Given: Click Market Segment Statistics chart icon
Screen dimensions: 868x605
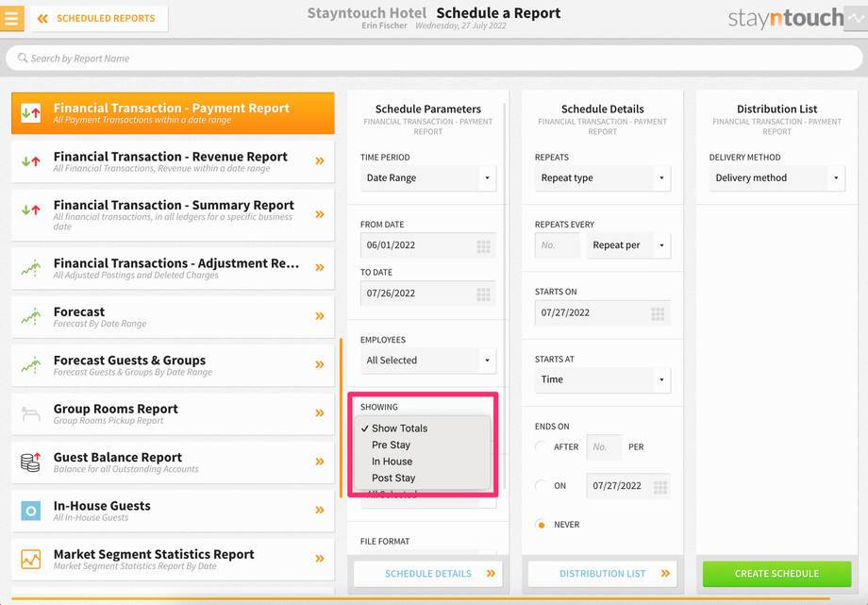Looking at the screenshot, I should point(31,559).
